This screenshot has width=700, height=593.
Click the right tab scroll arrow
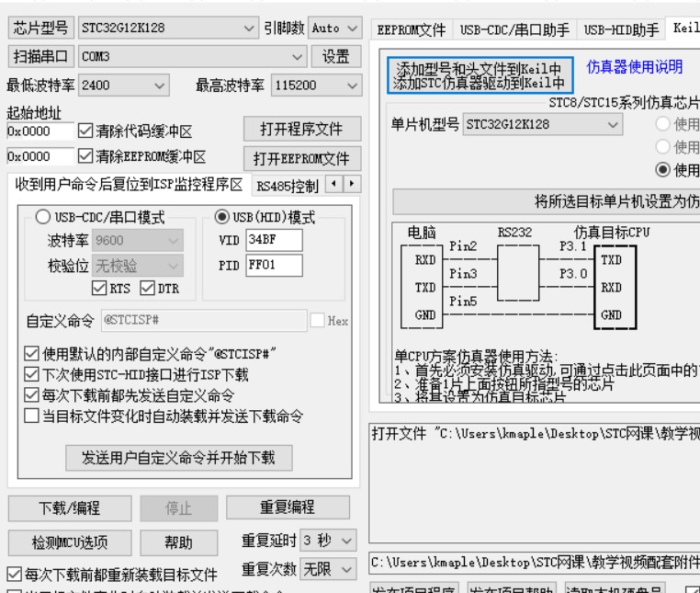coord(352,184)
